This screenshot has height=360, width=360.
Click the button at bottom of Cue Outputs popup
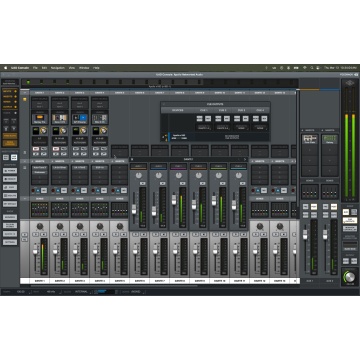pyautogui.click(x=232, y=137)
